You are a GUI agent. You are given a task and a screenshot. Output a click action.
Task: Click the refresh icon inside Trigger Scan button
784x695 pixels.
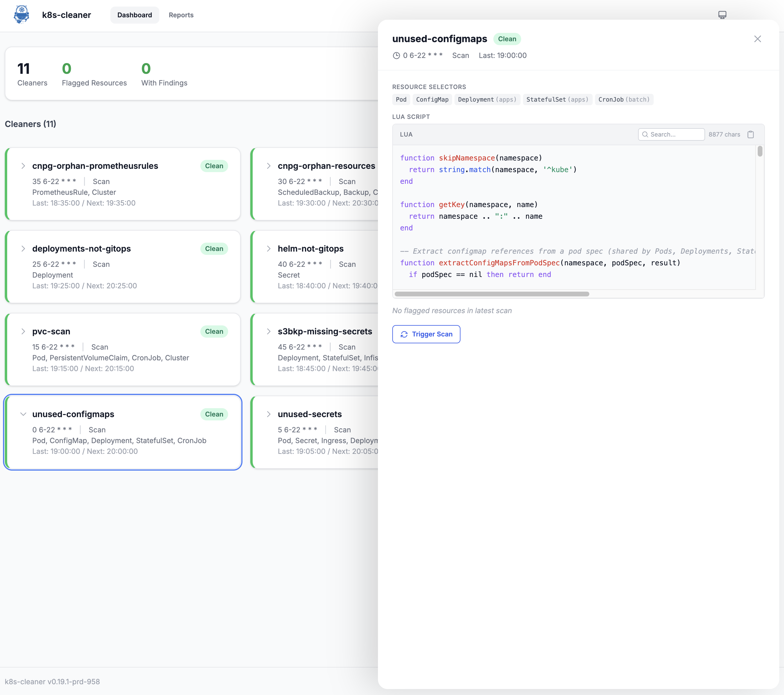(404, 334)
